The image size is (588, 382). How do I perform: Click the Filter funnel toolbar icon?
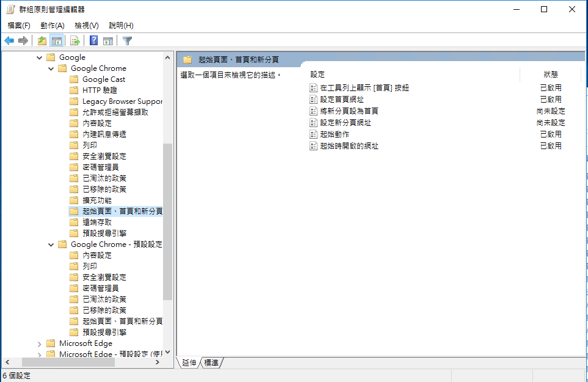click(x=127, y=40)
